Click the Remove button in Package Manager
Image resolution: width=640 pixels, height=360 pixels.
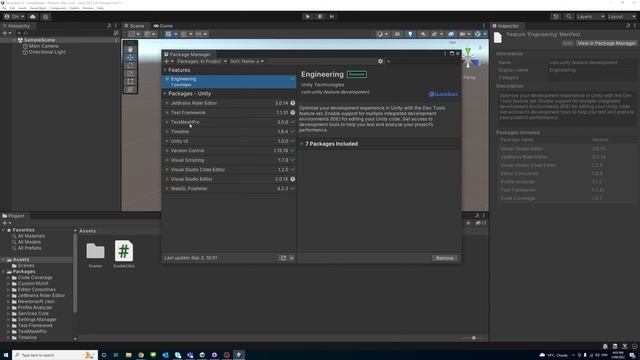[x=444, y=258]
